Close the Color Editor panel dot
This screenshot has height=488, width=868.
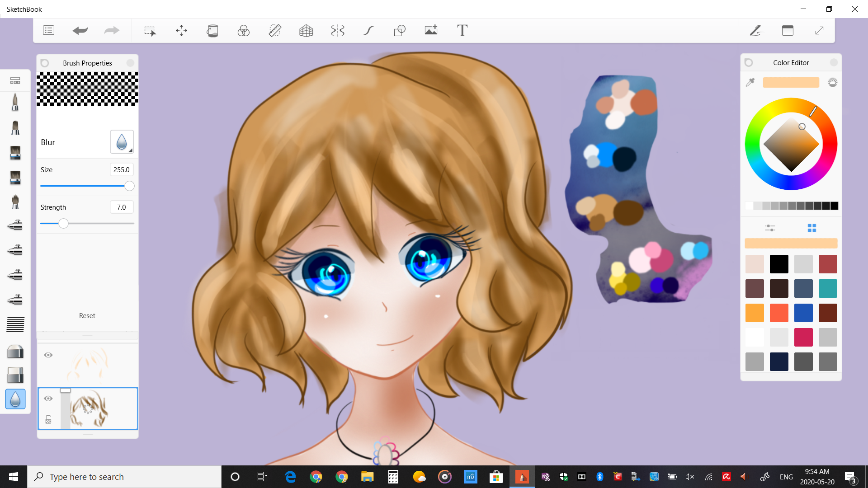click(x=834, y=62)
